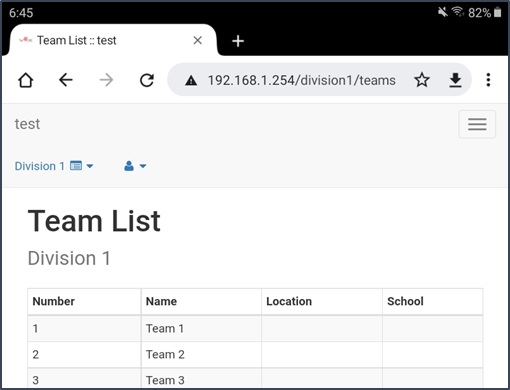
Task: Select the Team 2 name cell
Action: (x=201, y=355)
